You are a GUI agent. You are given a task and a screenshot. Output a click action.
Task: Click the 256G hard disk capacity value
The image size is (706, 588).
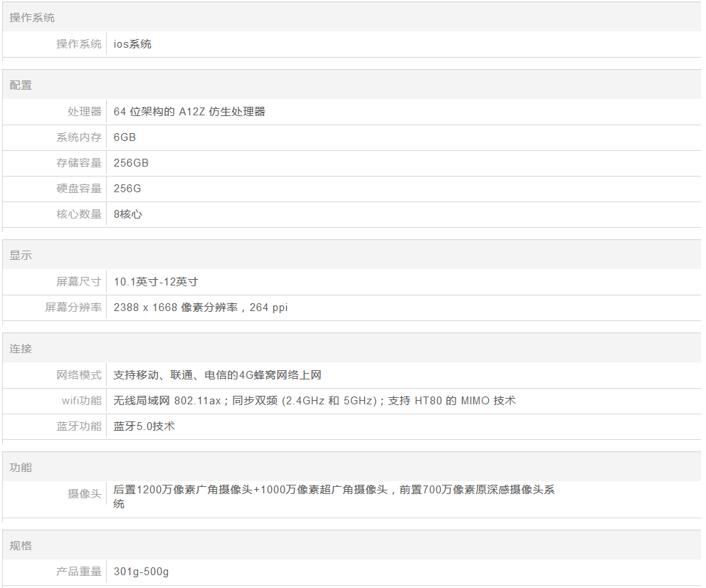point(127,189)
